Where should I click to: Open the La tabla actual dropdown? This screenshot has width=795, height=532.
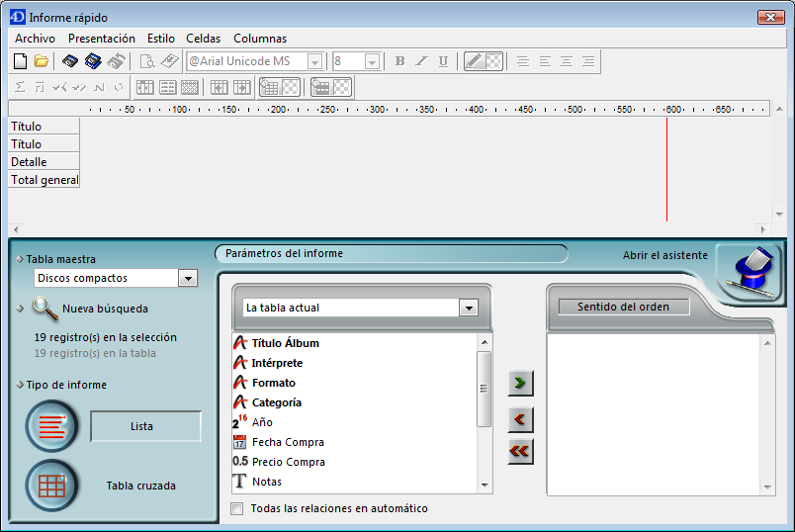469,309
